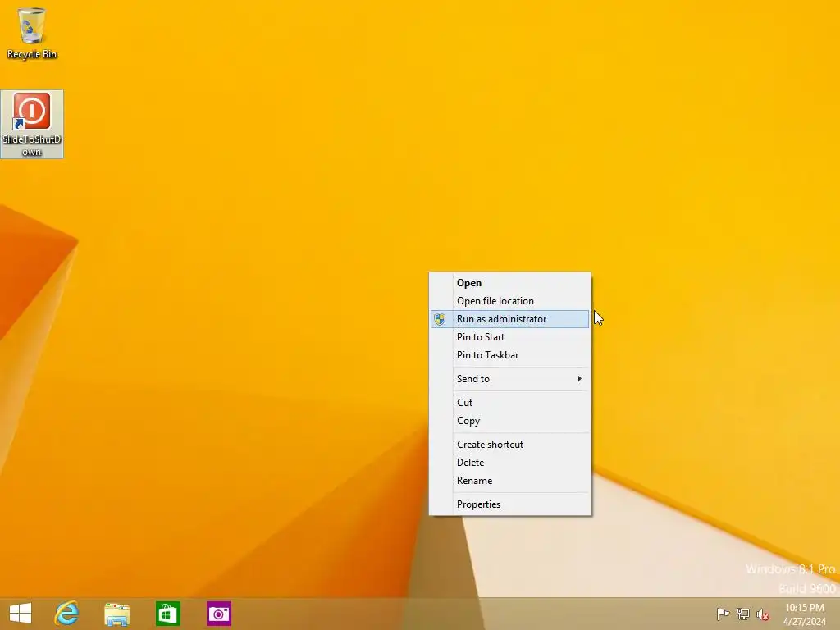Open the muted volume tray icon
Viewport: 840px width, 630px height.
click(763, 614)
